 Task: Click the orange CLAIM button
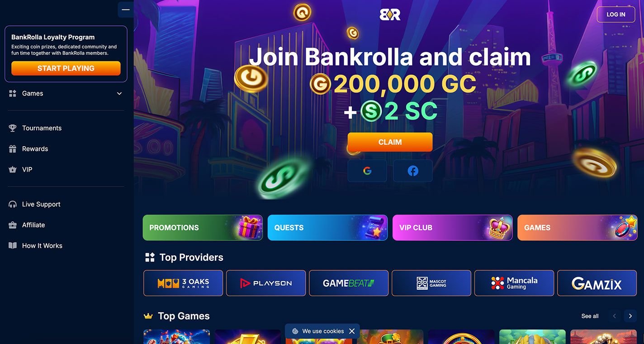[x=390, y=142]
